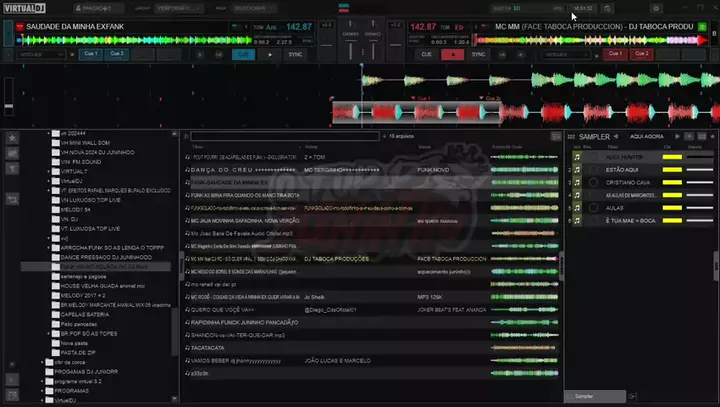Play the CRISTIANO CAVA sample icon

click(577, 182)
